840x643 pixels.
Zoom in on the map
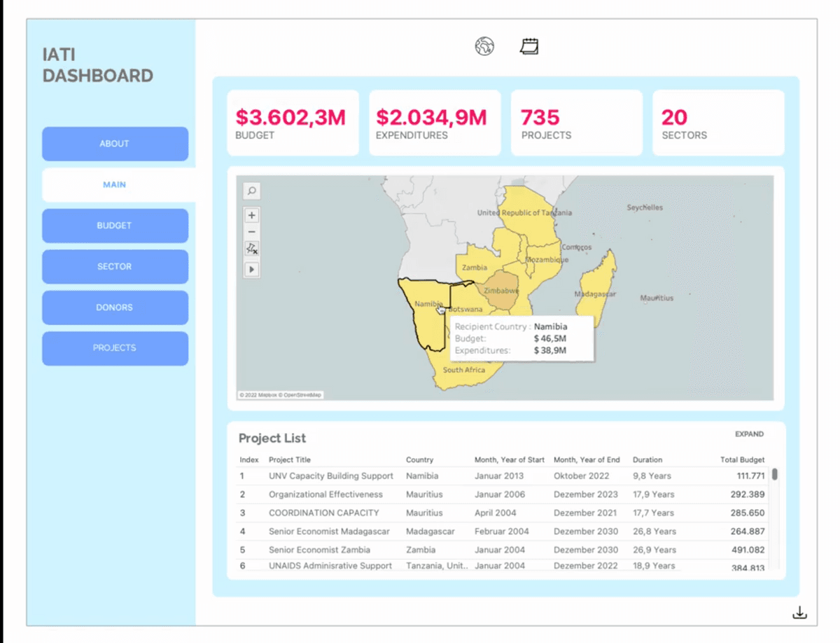coord(251,215)
